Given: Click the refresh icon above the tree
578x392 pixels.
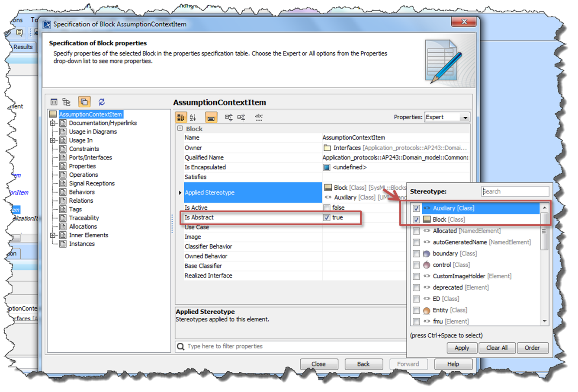Looking at the screenshot, I should tap(102, 102).
